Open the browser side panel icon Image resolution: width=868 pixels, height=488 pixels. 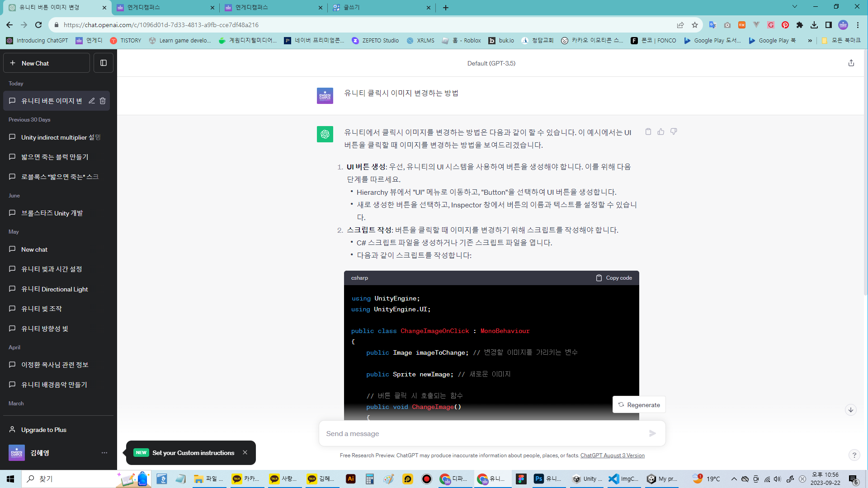[828, 25]
